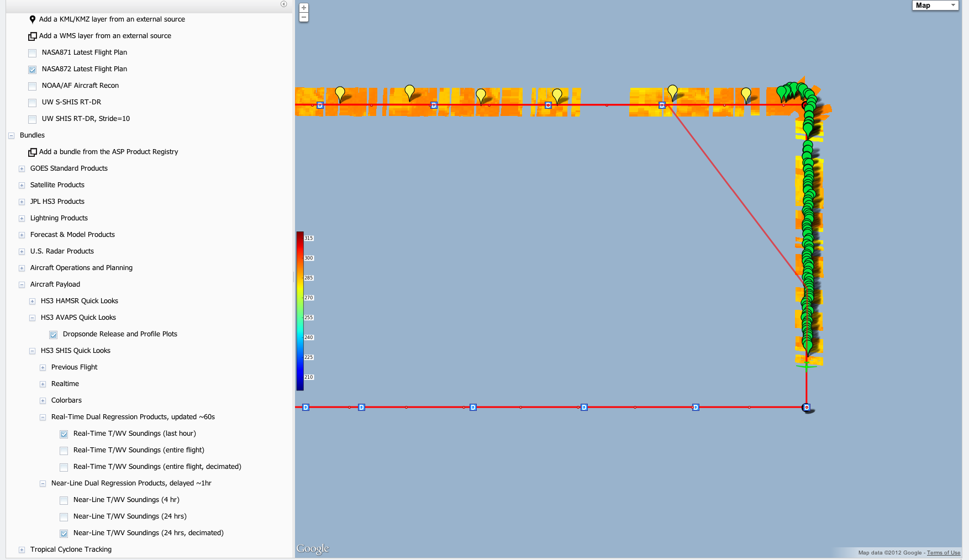
Task: Uncheck NASA872 Latest Flight Plan
Action: pos(32,70)
